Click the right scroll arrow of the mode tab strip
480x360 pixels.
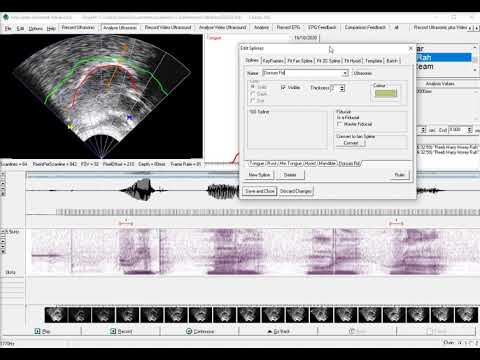pyautogui.click(x=476, y=28)
